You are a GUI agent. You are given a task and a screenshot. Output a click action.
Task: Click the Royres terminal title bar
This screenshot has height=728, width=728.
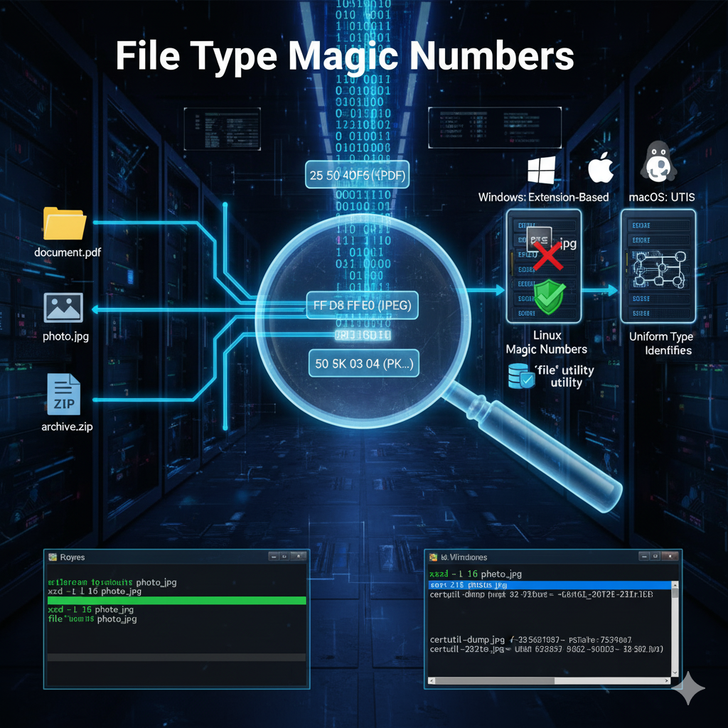coord(156,557)
